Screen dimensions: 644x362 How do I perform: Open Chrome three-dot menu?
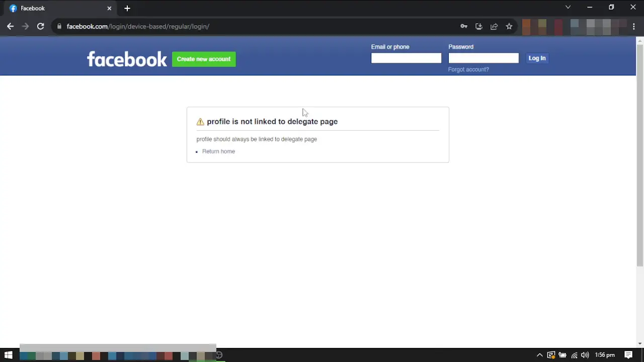(x=634, y=26)
